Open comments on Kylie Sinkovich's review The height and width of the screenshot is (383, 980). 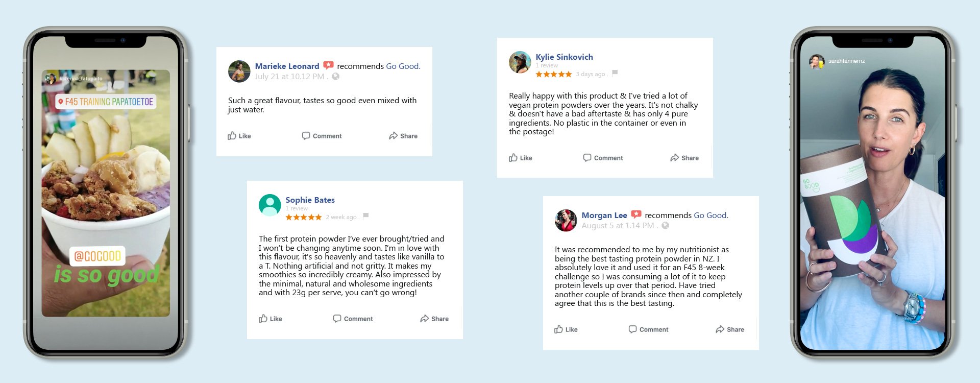click(x=603, y=158)
